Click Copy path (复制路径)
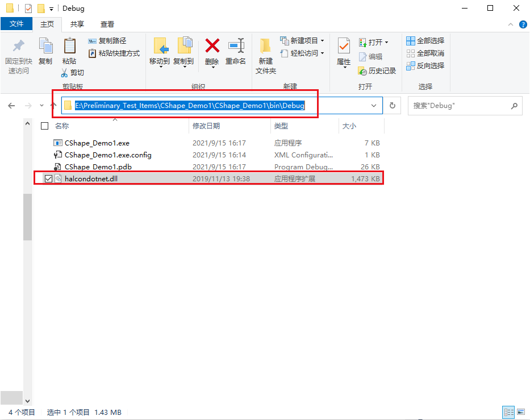Image resolution: width=530 pixels, height=420 pixels. 107,40
